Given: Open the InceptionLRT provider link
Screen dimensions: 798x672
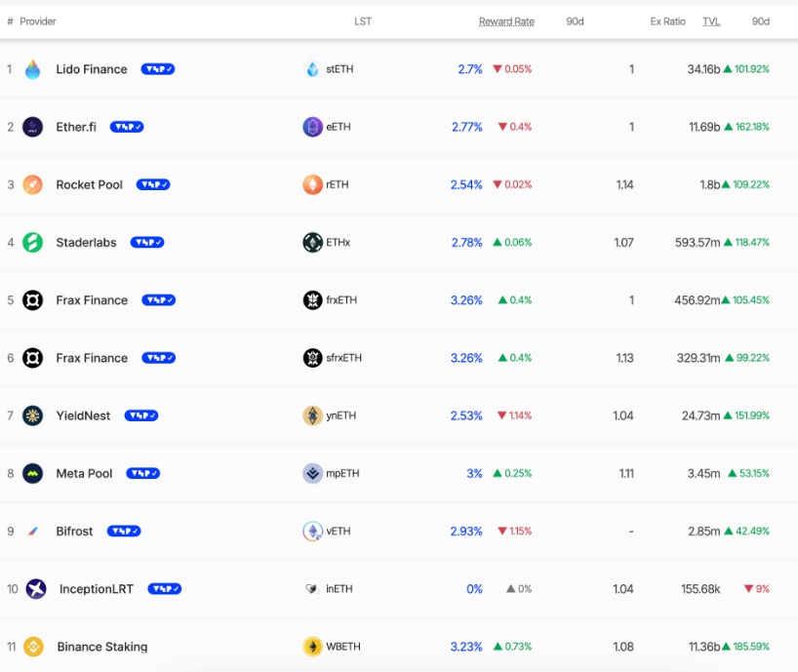Looking at the screenshot, I should pyautogui.click(x=97, y=589).
